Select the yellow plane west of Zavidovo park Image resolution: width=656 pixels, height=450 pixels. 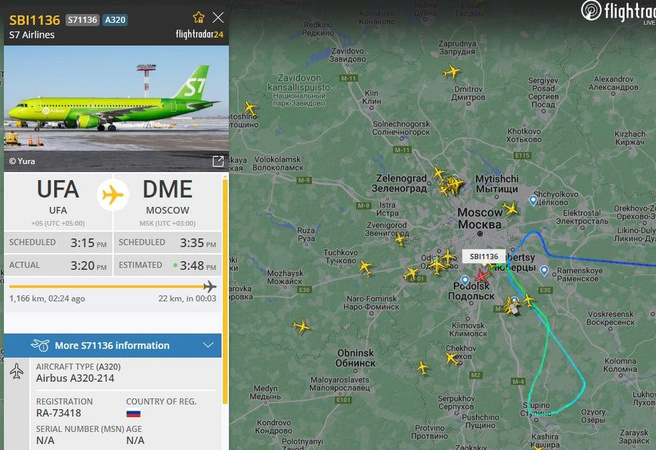pos(250,108)
